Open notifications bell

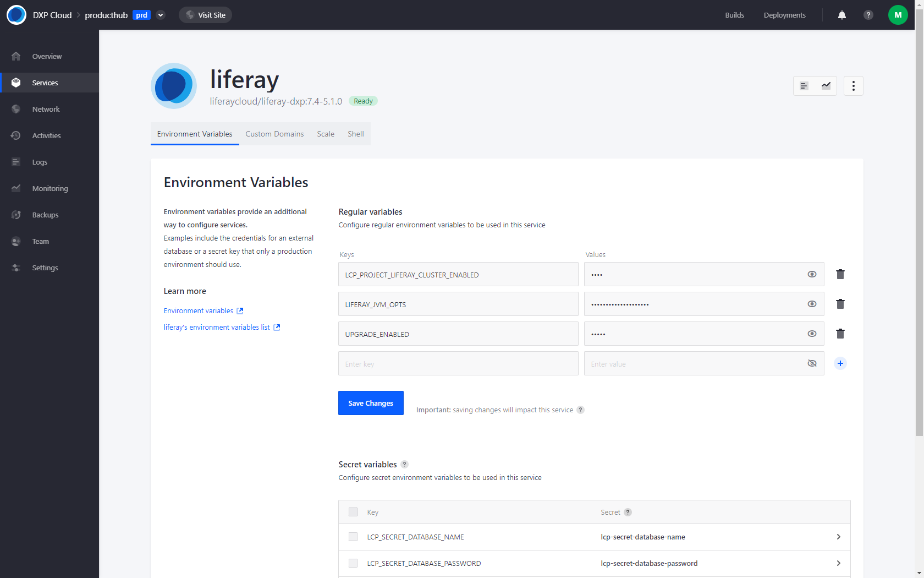pos(842,15)
